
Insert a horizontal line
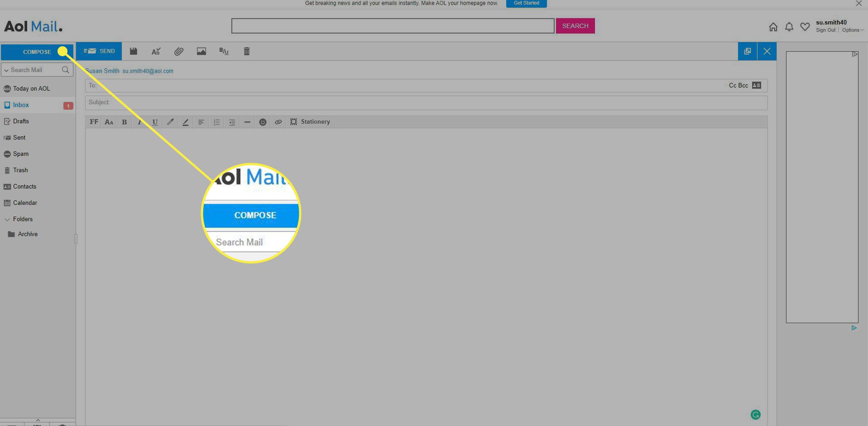click(247, 122)
